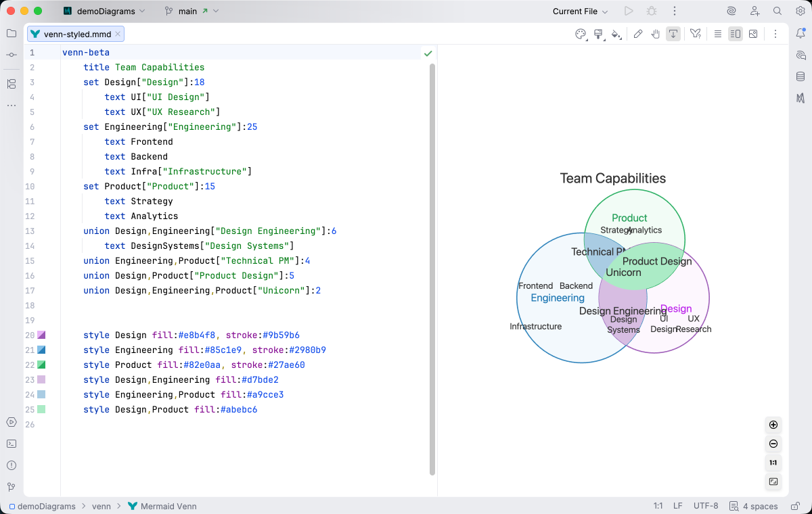Switch to editor-only view mode
Image resolution: width=812 pixels, height=514 pixels.
(x=718, y=34)
